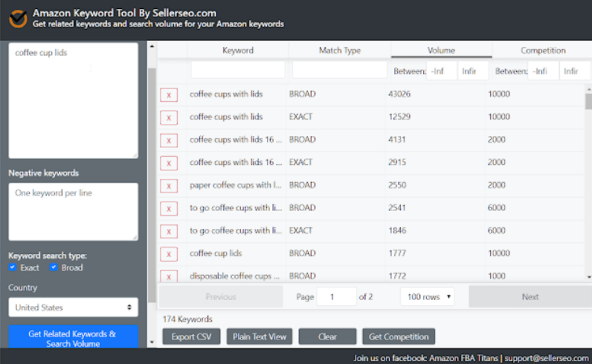Sort by the Keyword column header
Viewport: 592px width, 364px height.
pos(238,50)
